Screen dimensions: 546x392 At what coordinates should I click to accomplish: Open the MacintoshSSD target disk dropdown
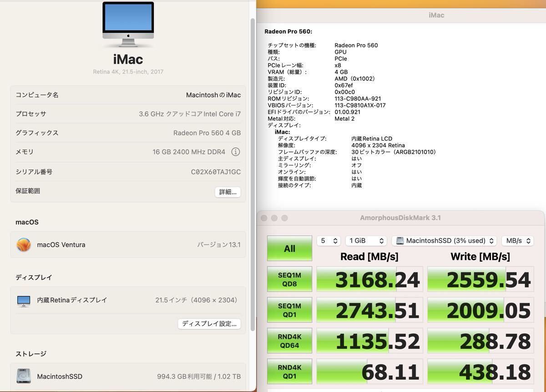coord(444,241)
